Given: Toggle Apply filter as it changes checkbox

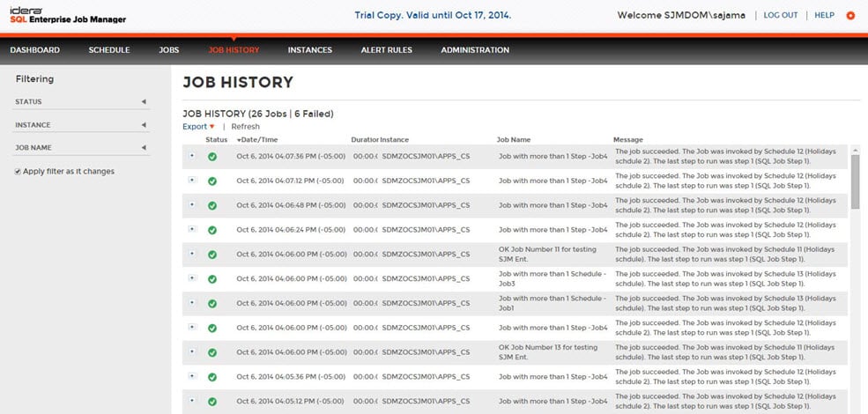Looking at the screenshot, I should point(19,172).
